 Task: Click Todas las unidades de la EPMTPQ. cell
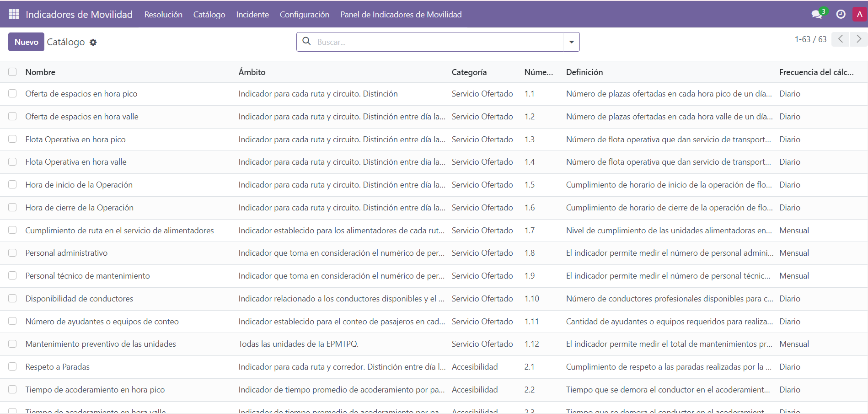[298, 344]
